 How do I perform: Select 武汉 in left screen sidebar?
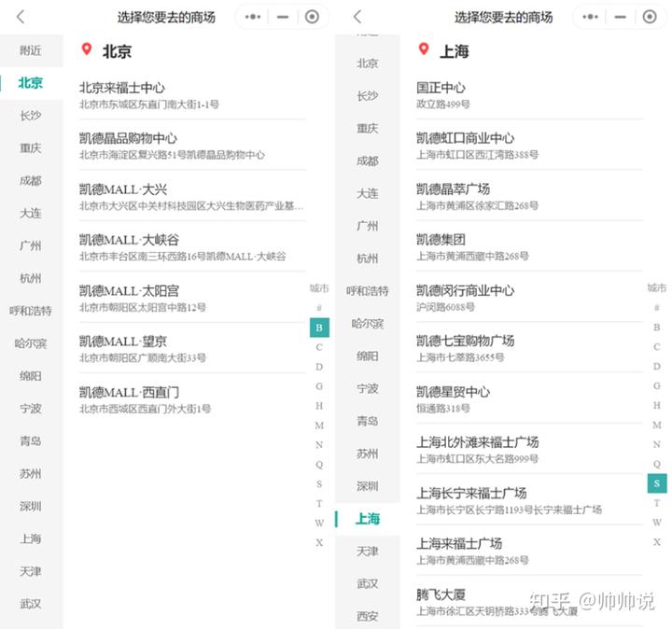(31, 604)
